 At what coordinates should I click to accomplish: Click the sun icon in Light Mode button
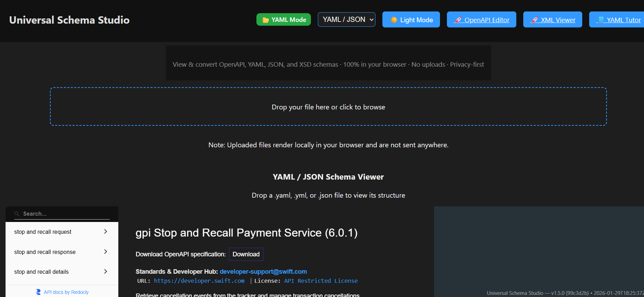[394, 20]
